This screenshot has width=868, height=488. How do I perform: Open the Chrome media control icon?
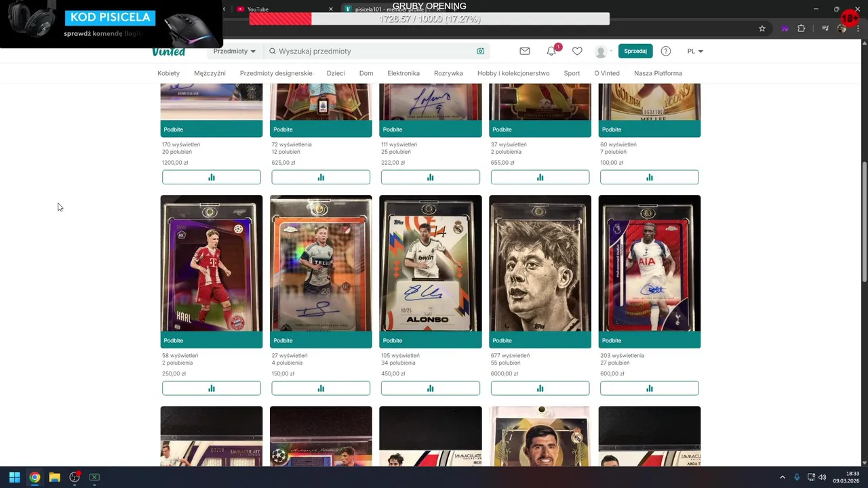825,28
